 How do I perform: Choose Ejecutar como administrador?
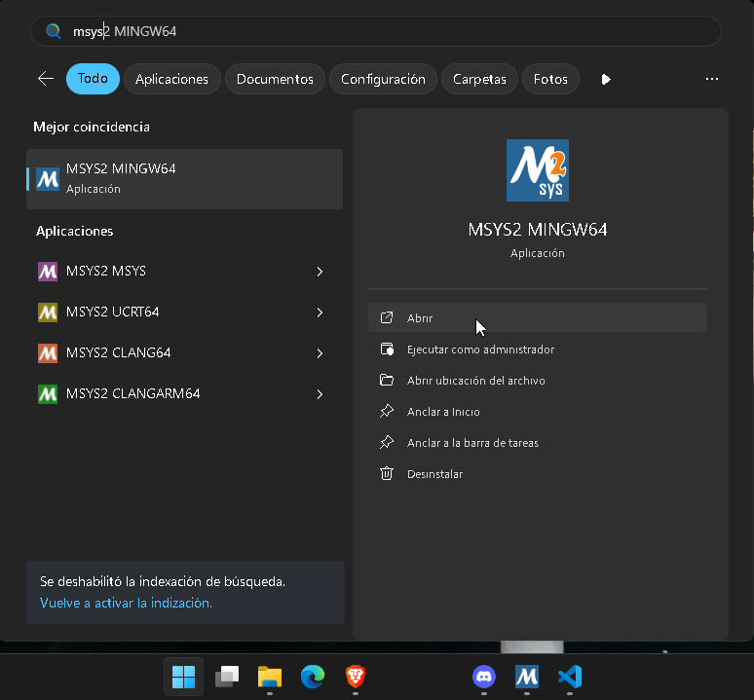[537, 350]
